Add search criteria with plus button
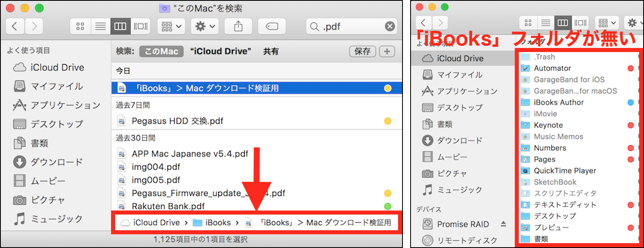The height and width of the screenshot is (248, 644). tap(387, 51)
